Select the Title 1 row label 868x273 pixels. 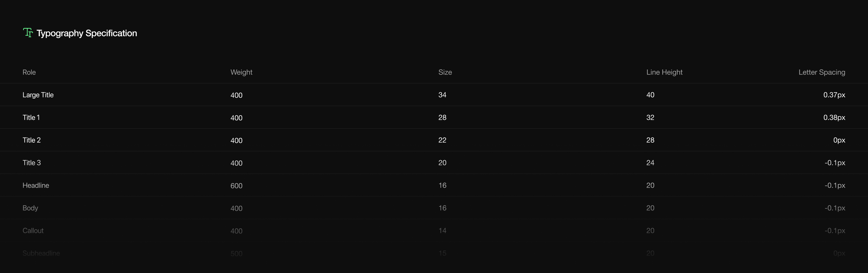(31, 117)
